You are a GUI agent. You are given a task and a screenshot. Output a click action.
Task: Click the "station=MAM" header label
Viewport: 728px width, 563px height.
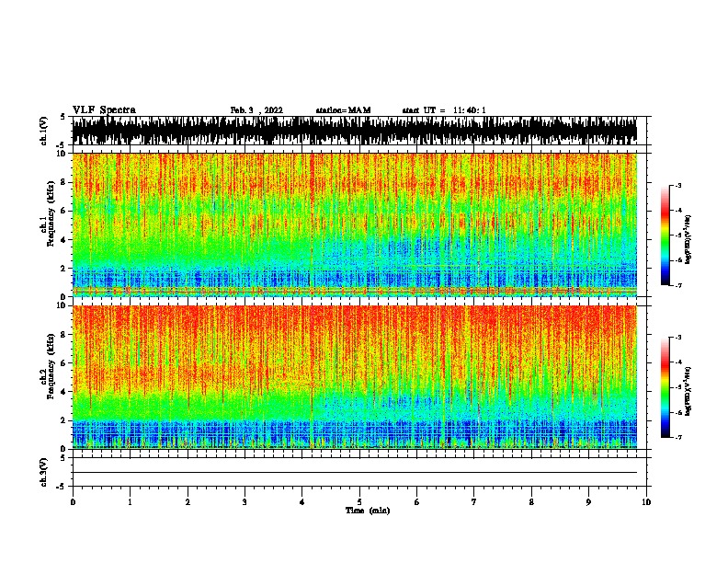pos(343,110)
